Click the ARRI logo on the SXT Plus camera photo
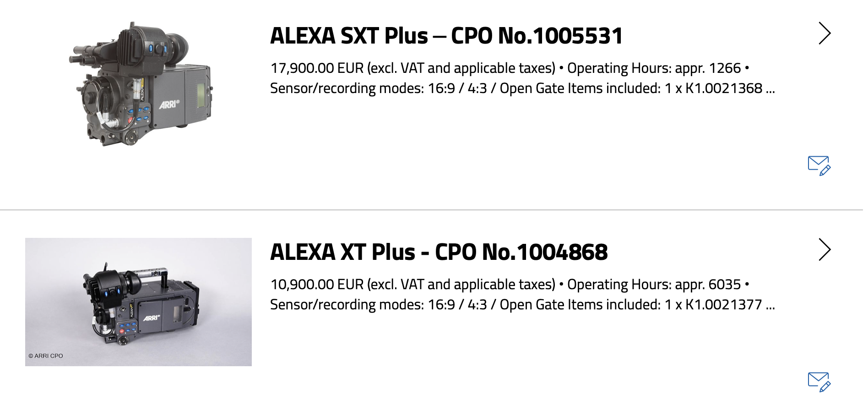The image size is (868, 418). point(169,105)
